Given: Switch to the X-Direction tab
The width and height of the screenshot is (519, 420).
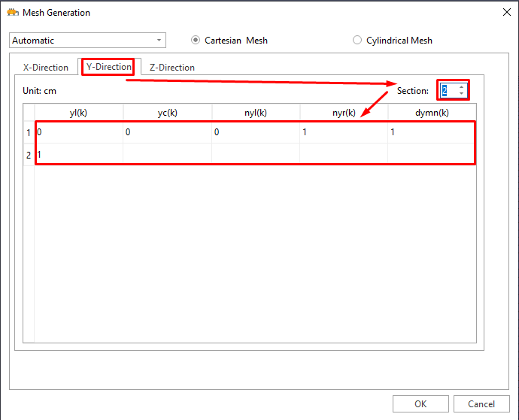Looking at the screenshot, I should [46, 68].
